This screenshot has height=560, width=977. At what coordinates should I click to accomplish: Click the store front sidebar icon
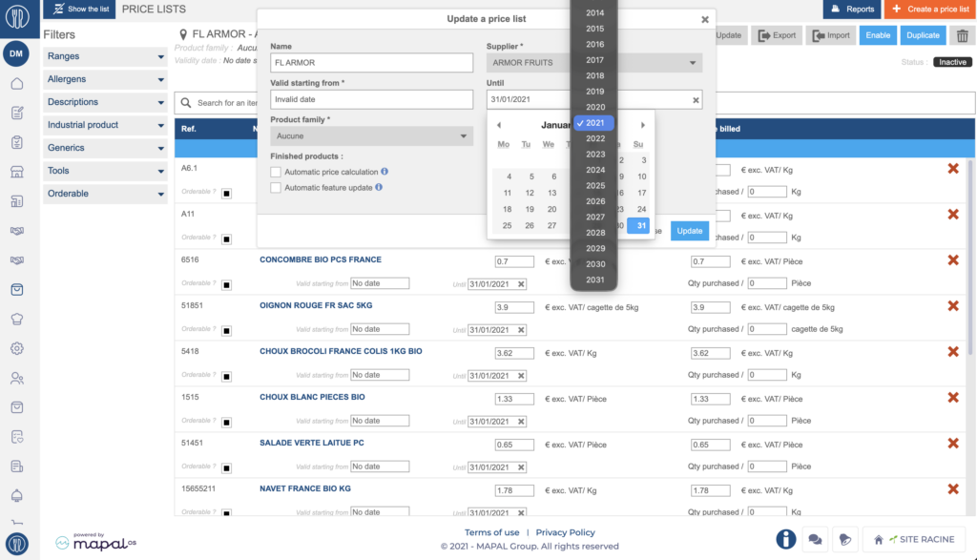click(17, 172)
